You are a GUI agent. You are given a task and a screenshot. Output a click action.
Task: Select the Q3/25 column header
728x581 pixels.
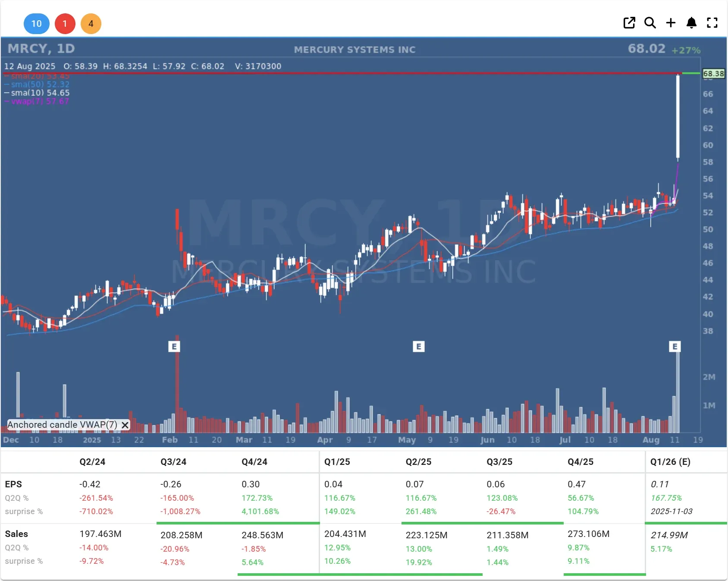pos(499,462)
